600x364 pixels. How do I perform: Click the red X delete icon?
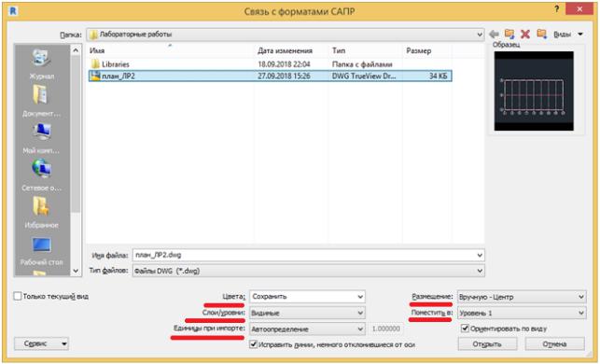click(x=525, y=35)
